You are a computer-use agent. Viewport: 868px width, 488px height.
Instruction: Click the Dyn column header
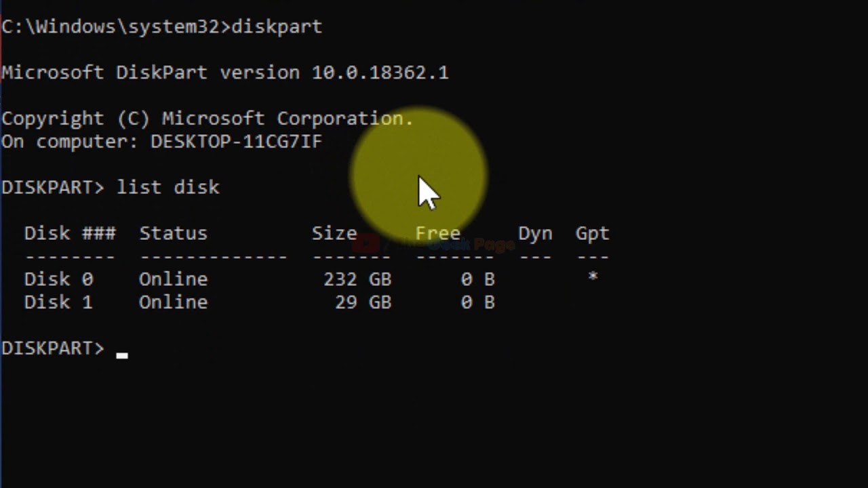tap(535, 233)
